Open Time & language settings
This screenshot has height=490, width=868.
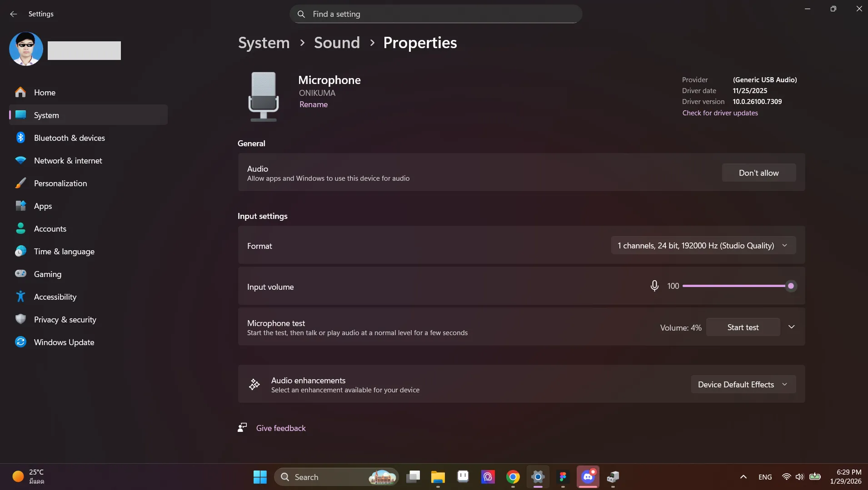(x=88, y=251)
